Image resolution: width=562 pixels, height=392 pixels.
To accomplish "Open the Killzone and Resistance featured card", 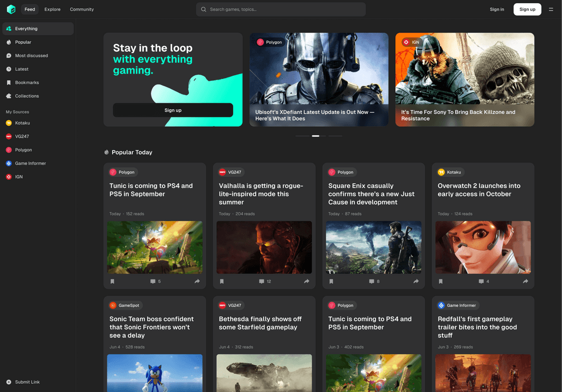I will [x=464, y=80].
